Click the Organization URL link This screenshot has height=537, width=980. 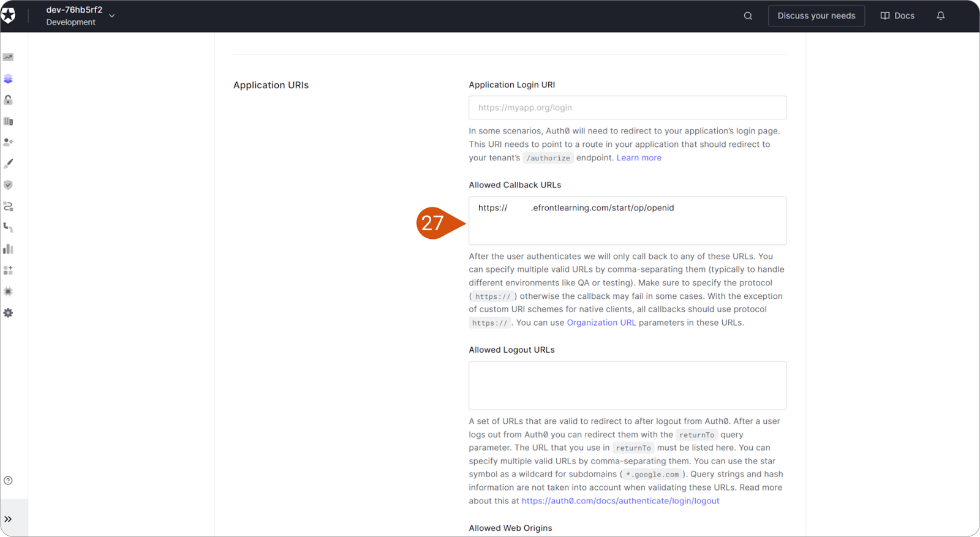pyautogui.click(x=601, y=323)
